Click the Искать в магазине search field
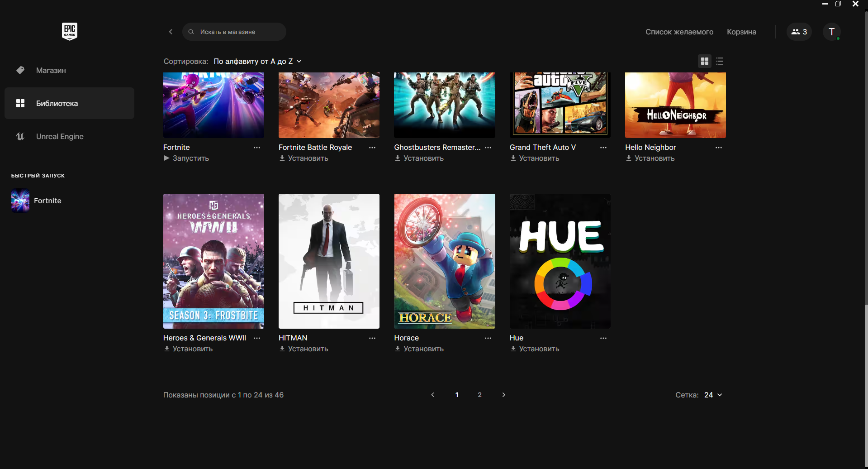 pyautogui.click(x=234, y=32)
